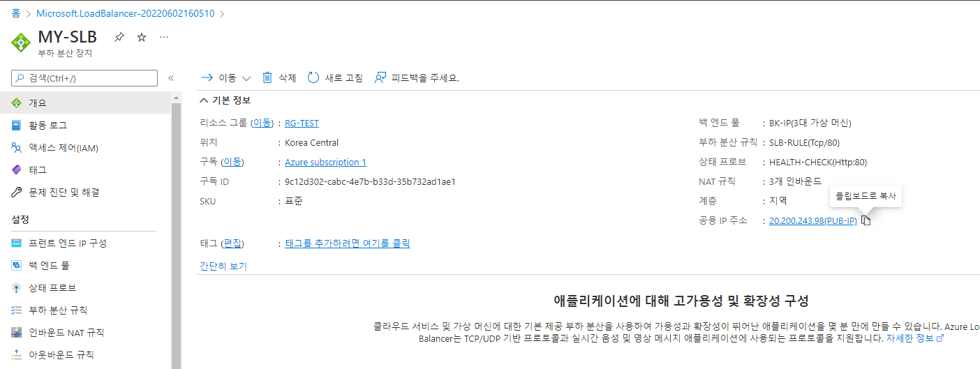Screen dimensions: 980x369
Task: Focus the 검색(Ctrl+/) search field
Action: point(85,78)
